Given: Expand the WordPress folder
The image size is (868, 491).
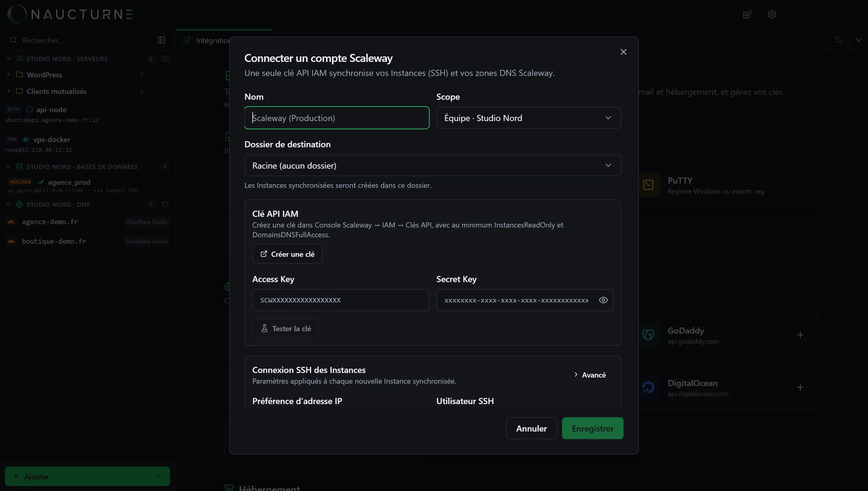Looking at the screenshot, I should click(9, 74).
